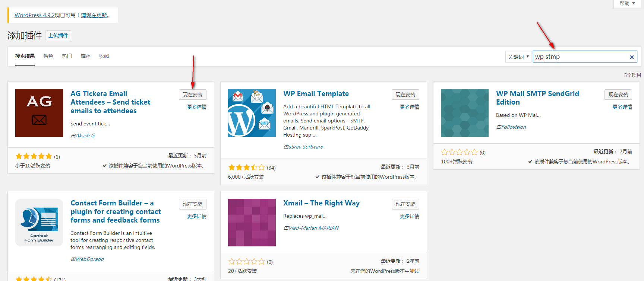Open author Akash G link
The image size is (644, 281).
tap(85, 135)
